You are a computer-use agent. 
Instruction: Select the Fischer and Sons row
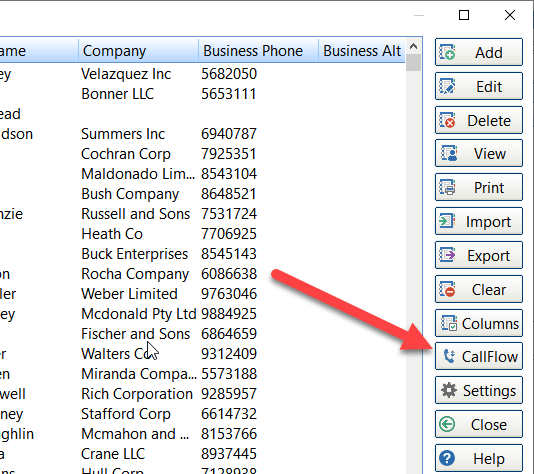coord(203,334)
